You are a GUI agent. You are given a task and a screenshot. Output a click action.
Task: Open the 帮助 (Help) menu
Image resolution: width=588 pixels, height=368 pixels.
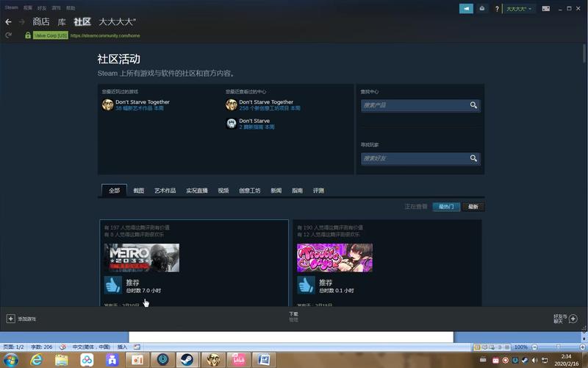click(71, 7)
